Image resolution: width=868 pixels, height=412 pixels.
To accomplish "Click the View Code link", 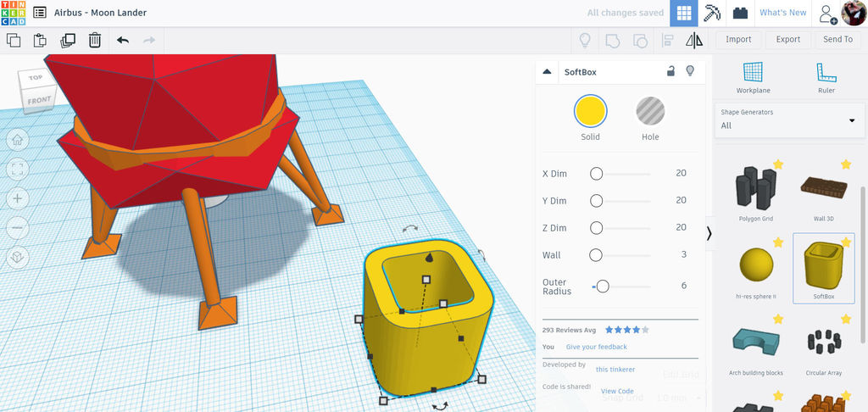I will point(617,391).
